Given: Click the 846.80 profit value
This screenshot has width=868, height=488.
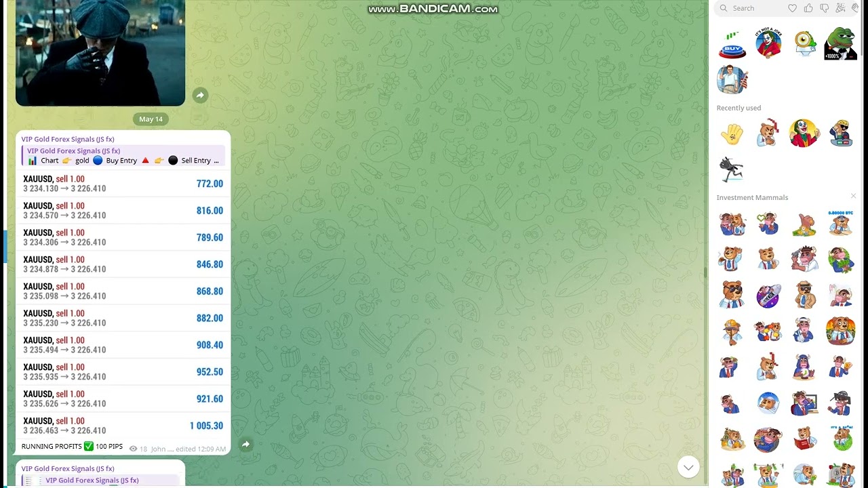Looking at the screenshot, I should (x=210, y=264).
